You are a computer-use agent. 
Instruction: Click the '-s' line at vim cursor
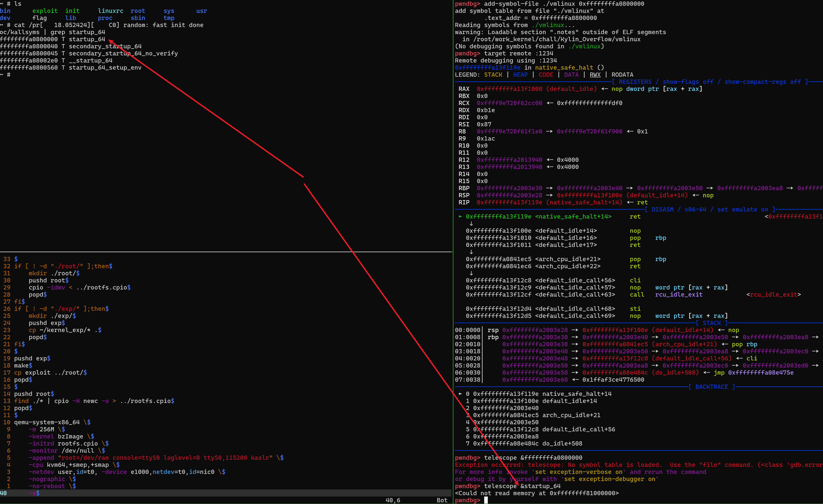point(34,493)
